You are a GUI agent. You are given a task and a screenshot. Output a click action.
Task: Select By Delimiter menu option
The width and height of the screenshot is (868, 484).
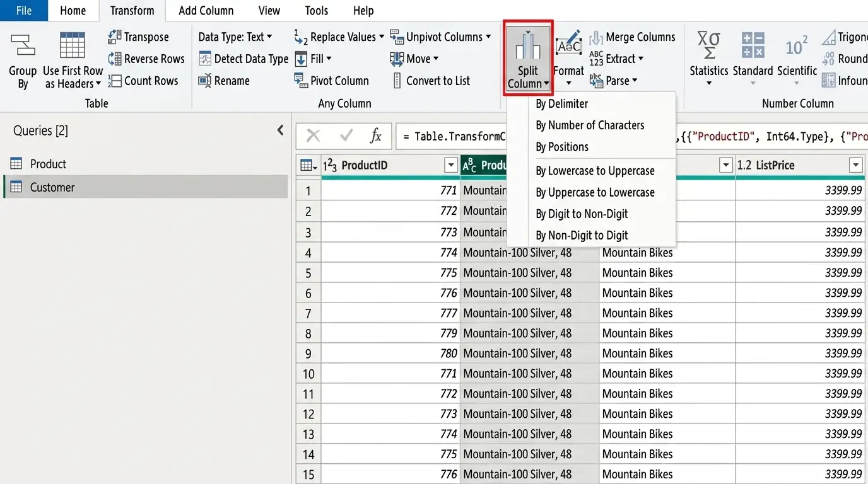[591, 103]
